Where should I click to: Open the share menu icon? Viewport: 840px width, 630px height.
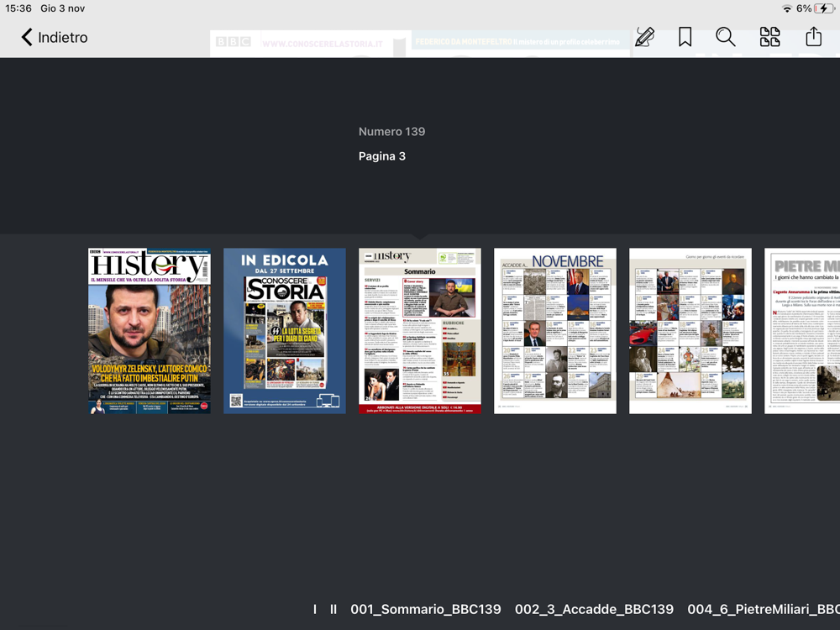tap(813, 36)
